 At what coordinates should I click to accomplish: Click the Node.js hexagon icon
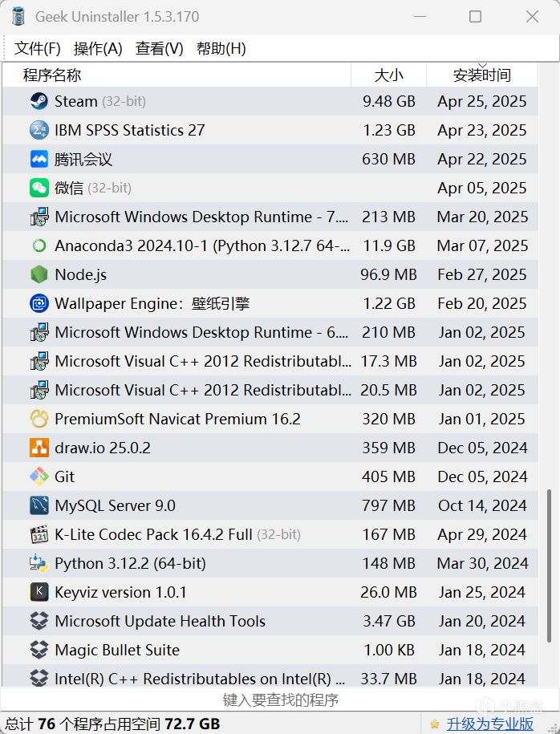coord(39,274)
